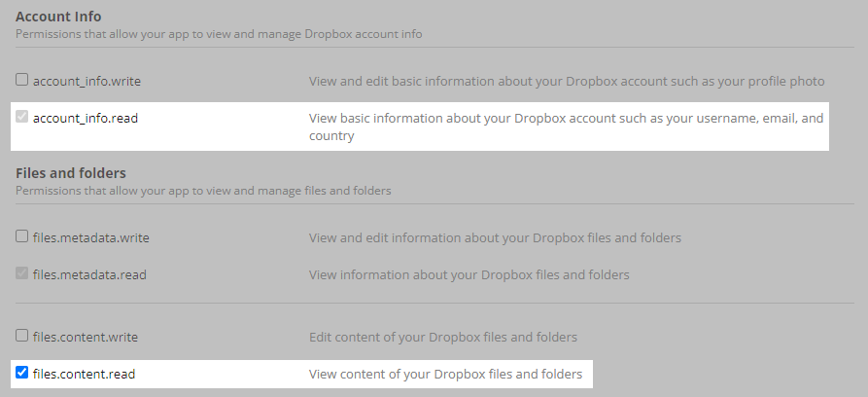Click the files.content.read label
This screenshot has width=868, height=397.
84,374
